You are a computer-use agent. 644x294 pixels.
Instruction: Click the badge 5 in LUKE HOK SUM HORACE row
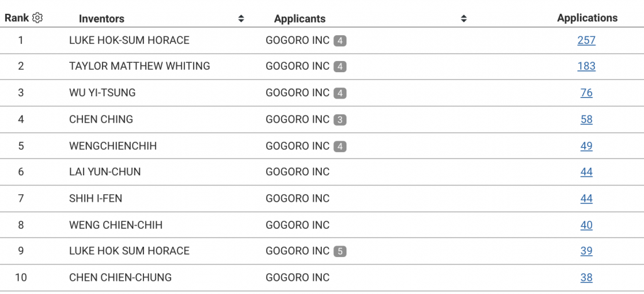340,251
